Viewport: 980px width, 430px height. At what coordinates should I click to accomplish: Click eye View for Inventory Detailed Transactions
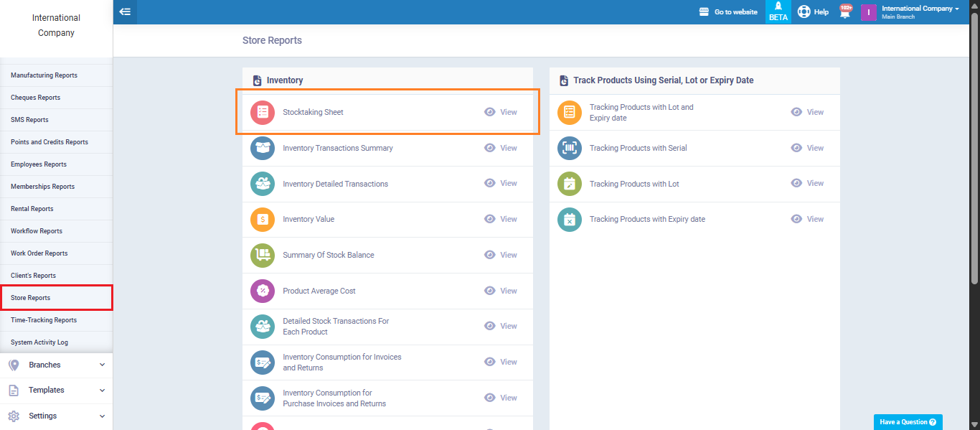pos(501,184)
